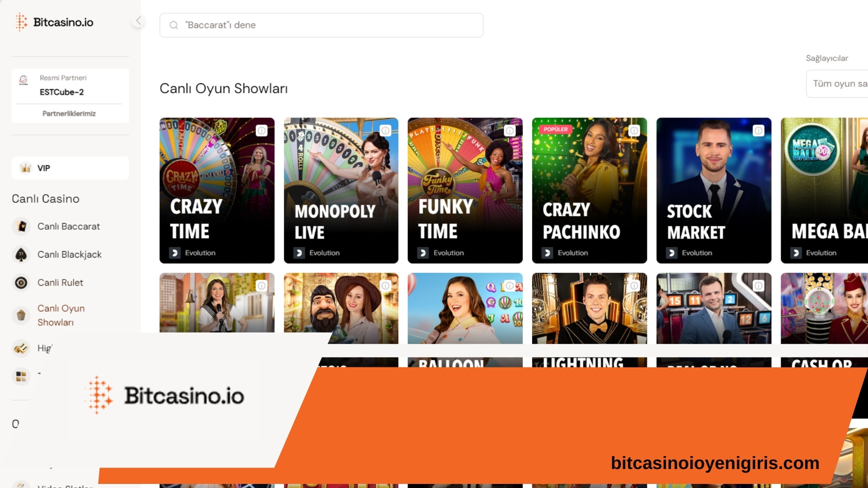The image size is (868, 488).
Task: Show info for the Lightning game card
Action: (x=634, y=286)
